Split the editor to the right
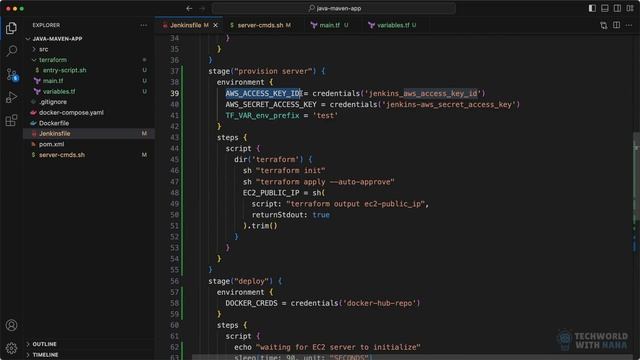The width and height of the screenshot is (640, 360). click(616, 25)
